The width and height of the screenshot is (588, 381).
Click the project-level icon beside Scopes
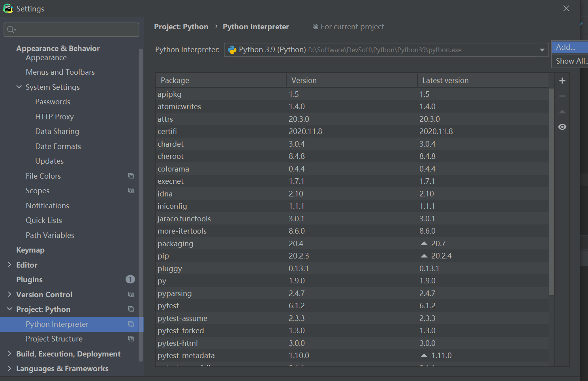point(131,190)
